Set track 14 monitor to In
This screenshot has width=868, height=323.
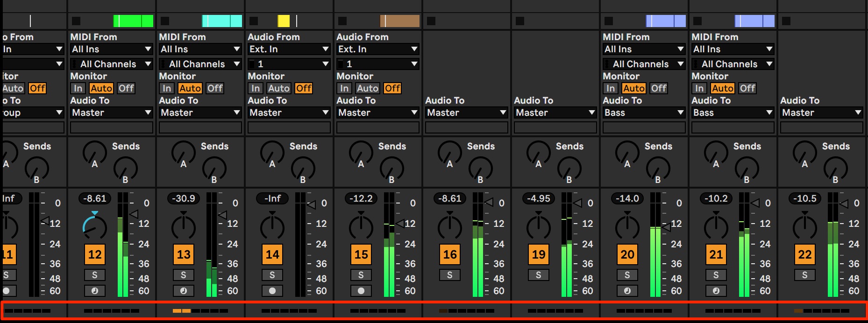[x=256, y=88]
